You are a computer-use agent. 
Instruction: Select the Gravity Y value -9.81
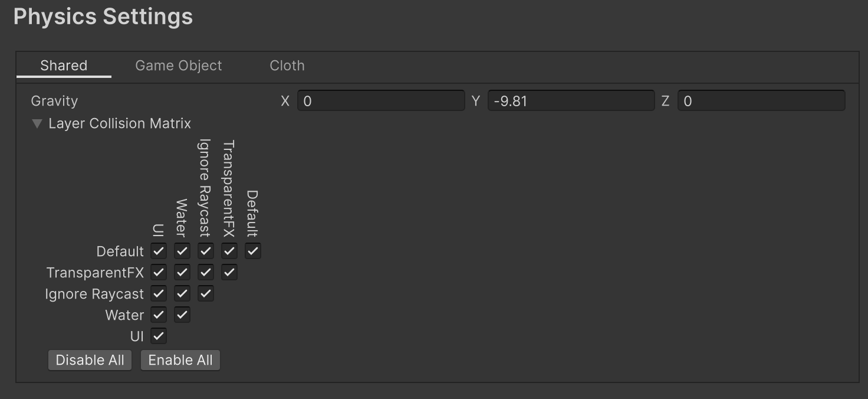[x=571, y=100]
